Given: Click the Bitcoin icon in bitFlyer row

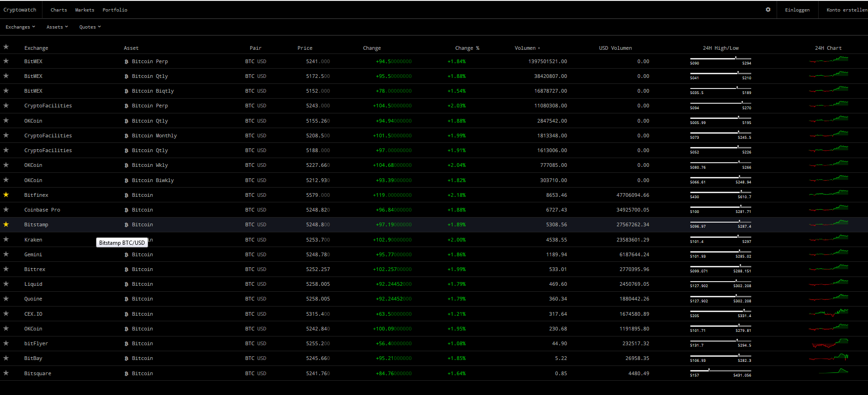Looking at the screenshot, I should pos(126,344).
